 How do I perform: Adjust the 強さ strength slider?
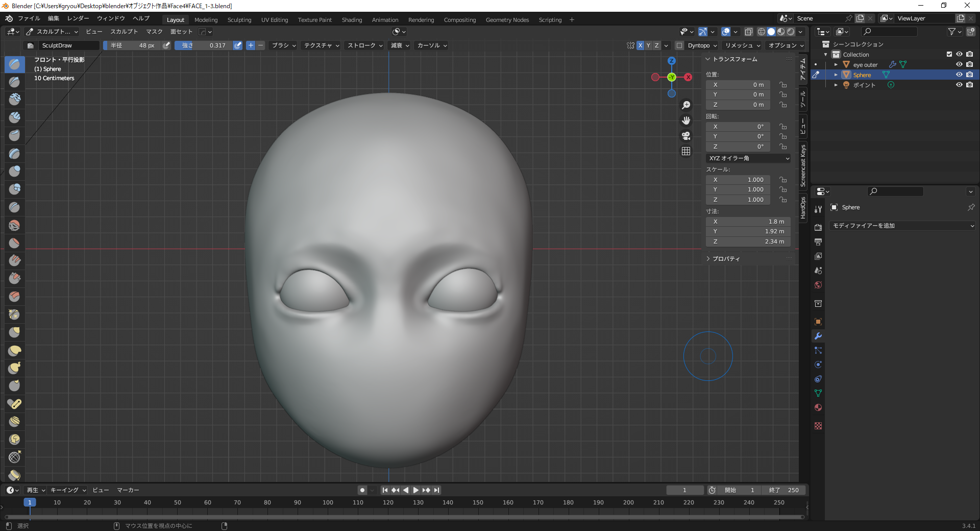pos(204,45)
